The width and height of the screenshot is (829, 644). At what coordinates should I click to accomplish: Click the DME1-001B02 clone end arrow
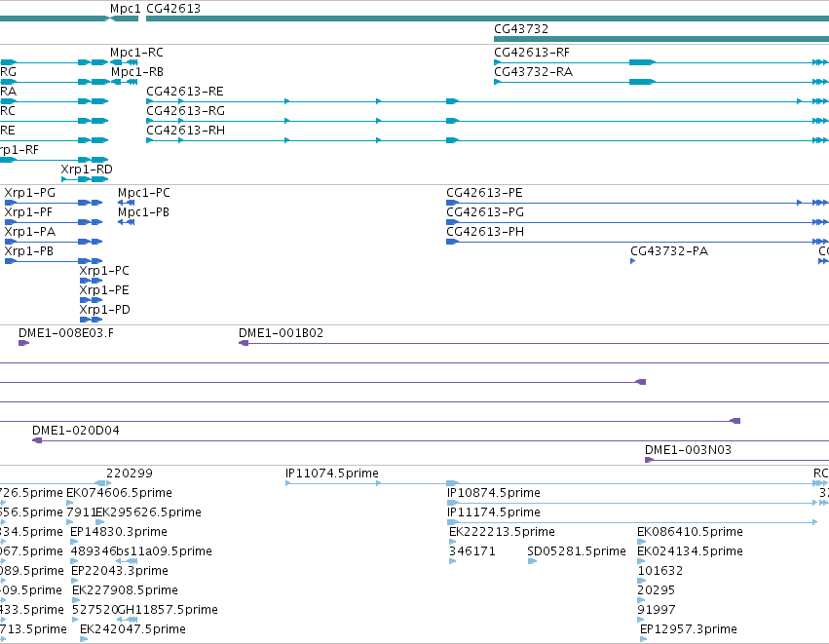[244, 343]
